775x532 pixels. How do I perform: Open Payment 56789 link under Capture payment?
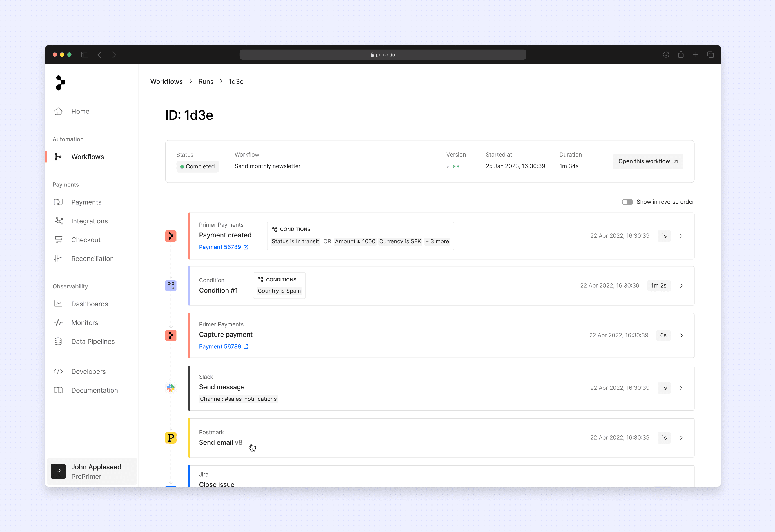click(x=223, y=347)
